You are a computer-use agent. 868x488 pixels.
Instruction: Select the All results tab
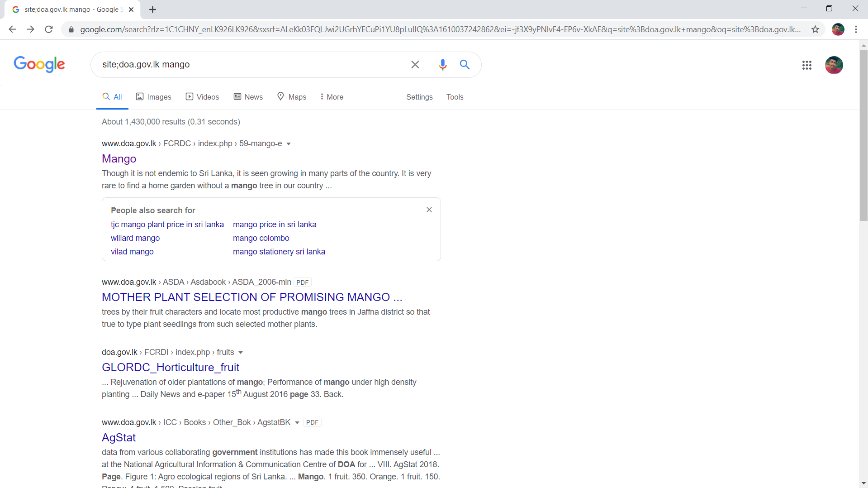(112, 97)
